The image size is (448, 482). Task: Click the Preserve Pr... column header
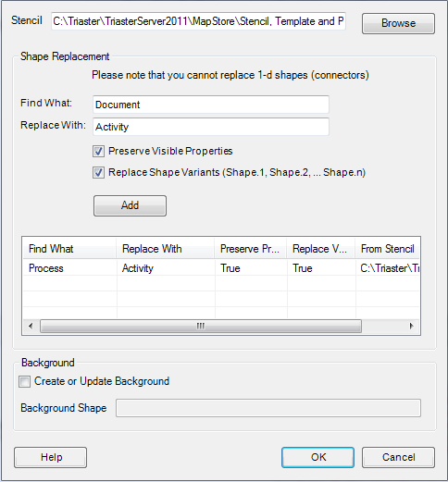click(x=251, y=249)
